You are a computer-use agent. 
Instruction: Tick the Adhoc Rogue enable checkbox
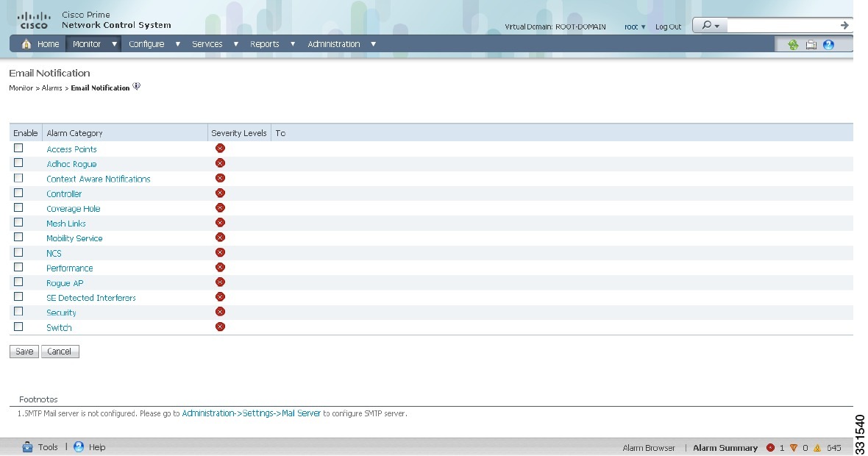click(18, 163)
